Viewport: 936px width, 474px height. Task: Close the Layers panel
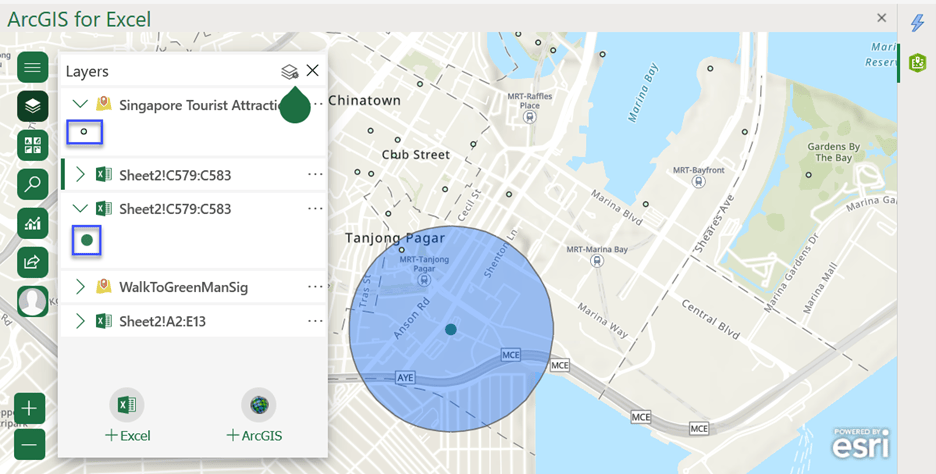pyautogui.click(x=312, y=70)
